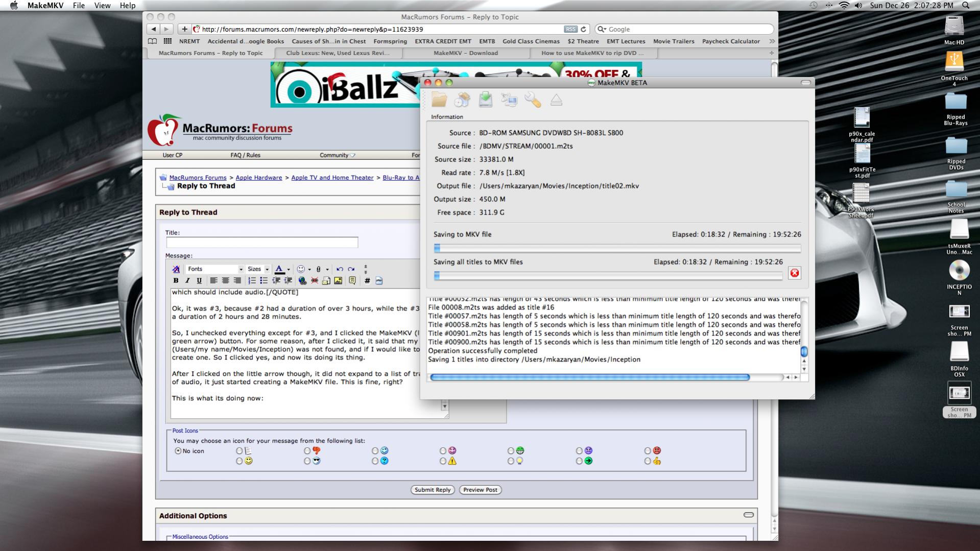Wrap QUOTE tags using the quote icon
This screenshot has width=980, height=551.
352,280
